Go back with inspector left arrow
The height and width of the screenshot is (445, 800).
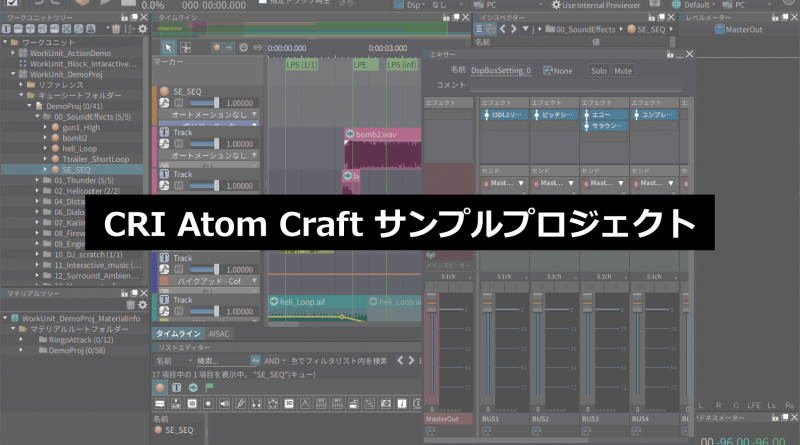(503, 29)
